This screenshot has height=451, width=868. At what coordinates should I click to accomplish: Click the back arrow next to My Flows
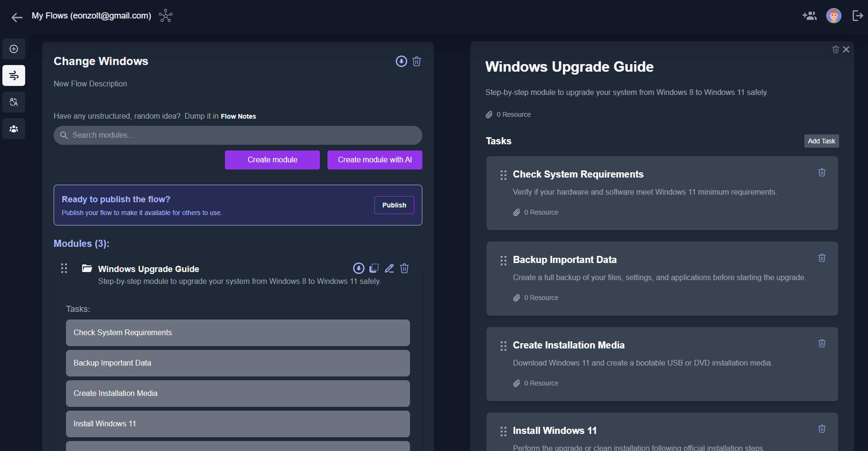click(17, 18)
